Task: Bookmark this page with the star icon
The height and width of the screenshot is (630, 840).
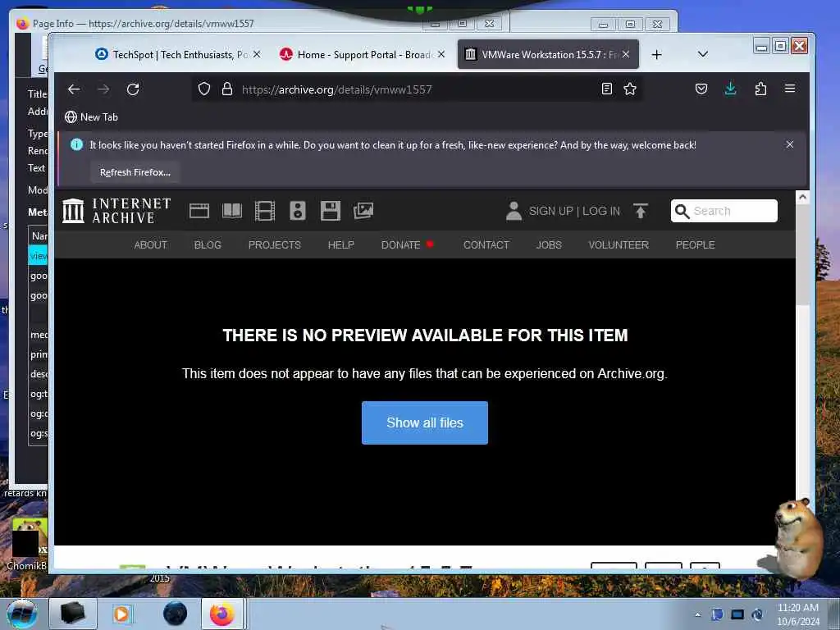Action: coord(630,89)
